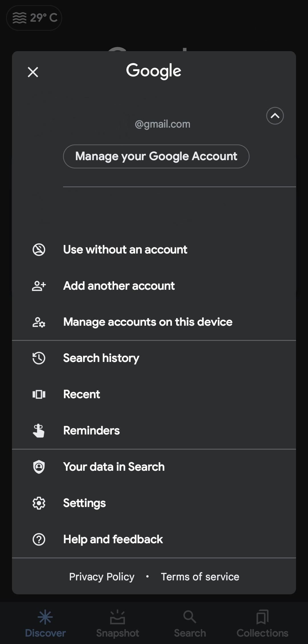Open the Privacy Policy link
The width and height of the screenshot is (308, 644).
pos(101,576)
